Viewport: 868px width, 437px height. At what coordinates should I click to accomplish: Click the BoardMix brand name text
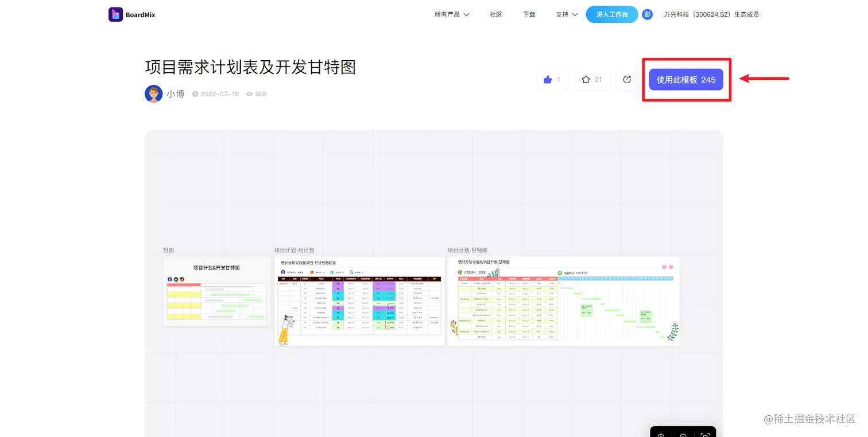coord(141,15)
